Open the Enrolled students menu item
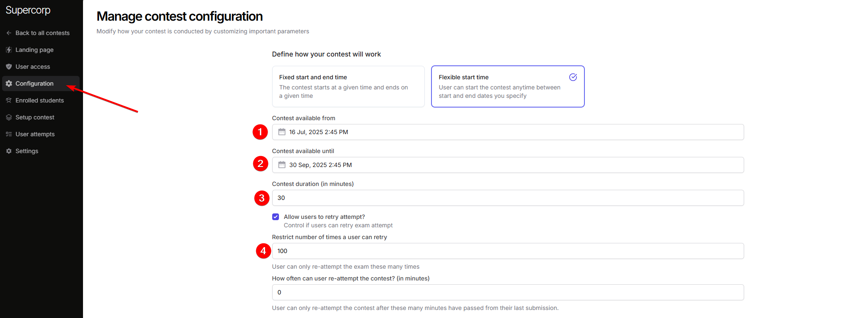The image size is (868, 318). 40,100
